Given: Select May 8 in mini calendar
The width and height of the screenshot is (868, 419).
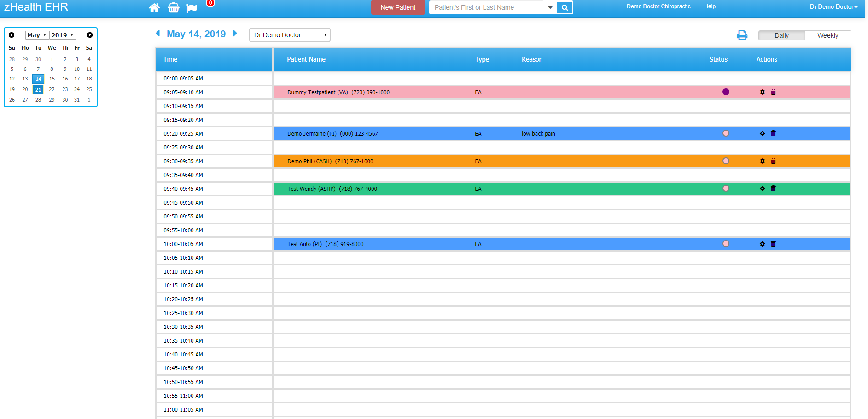Looking at the screenshot, I should [52, 69].
